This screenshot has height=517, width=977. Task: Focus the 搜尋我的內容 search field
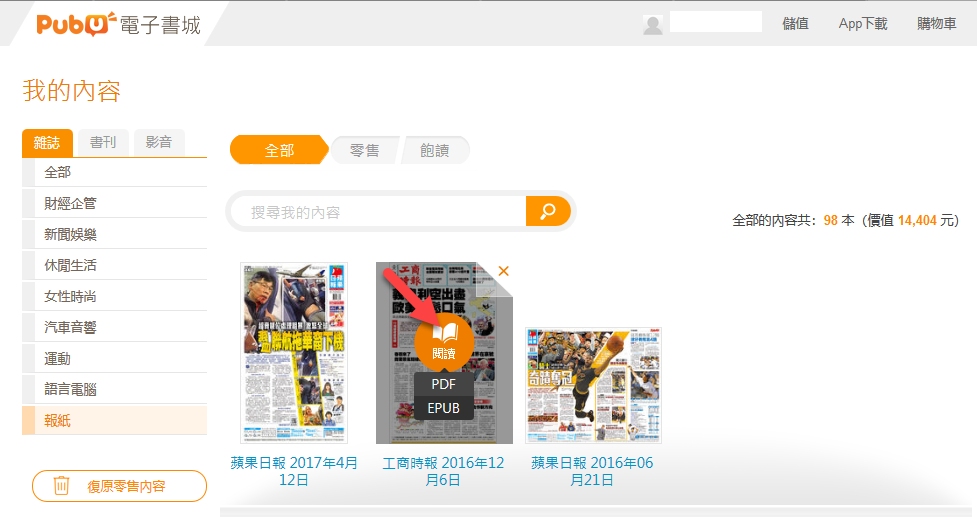click(x=379, y=212)
